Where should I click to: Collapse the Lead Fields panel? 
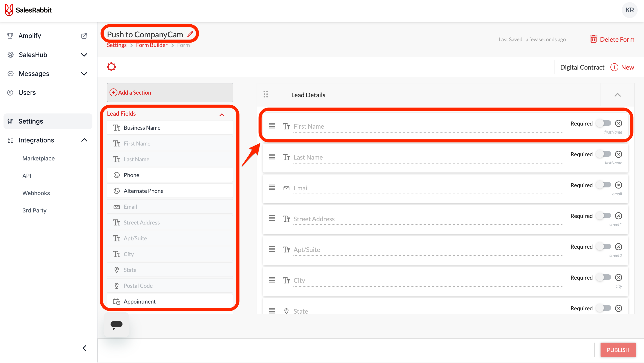(222, 115)
